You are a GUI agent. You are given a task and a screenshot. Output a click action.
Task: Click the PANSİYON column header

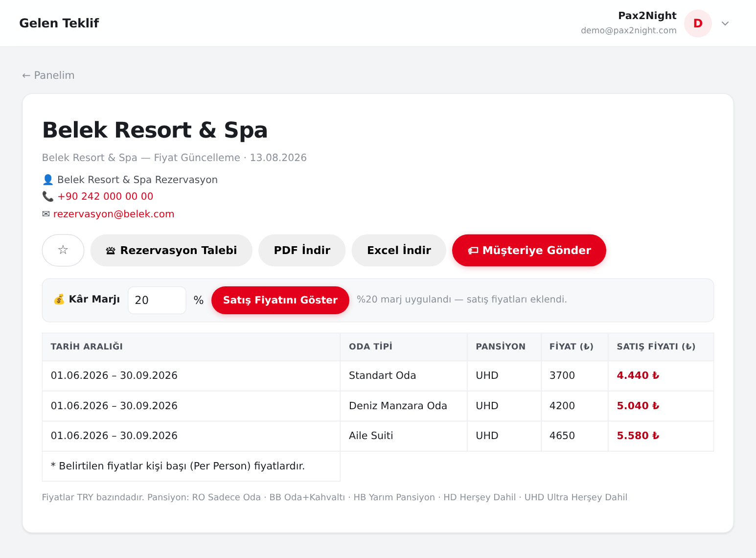pyautogui.click(x=504, y=347)
